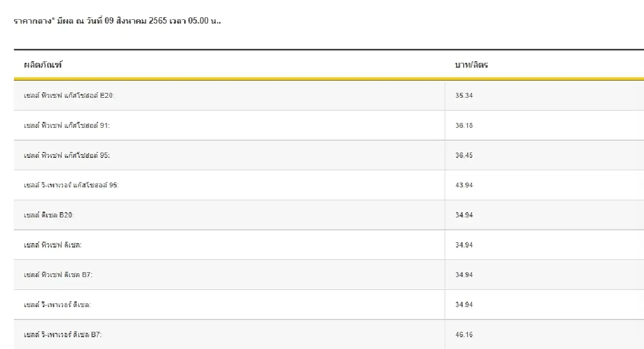Select the เชลล์ วี-เพาเวอร์ ดีเซล: product name
The height and width of the screenshot is (349, 644).
57,305
